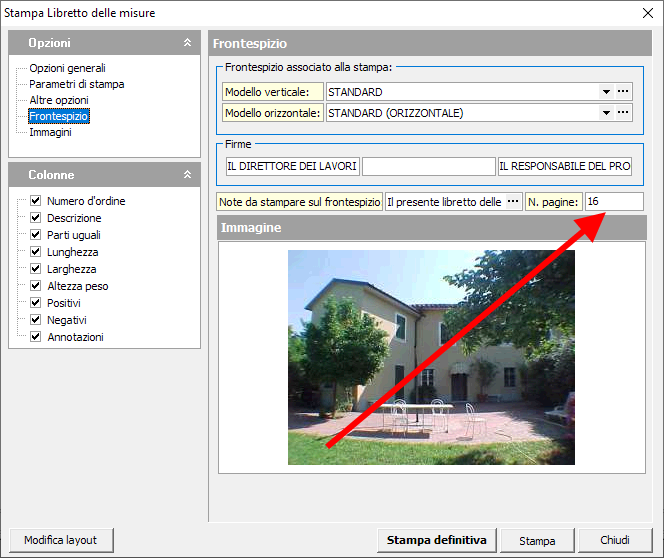
Task: Click the empty middle Firme signature field
Action: pos(428,166)
